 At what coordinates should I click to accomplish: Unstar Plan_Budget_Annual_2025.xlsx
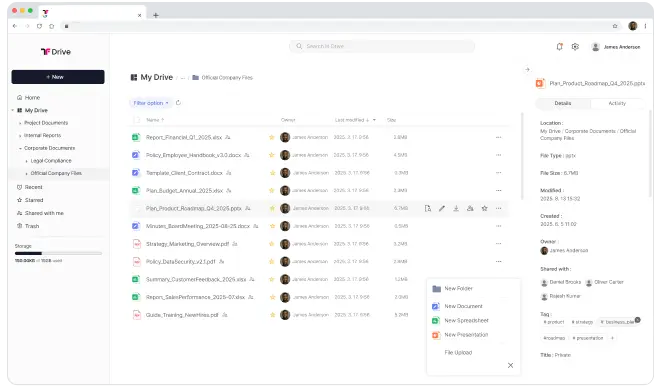pyautogui.click(x=272, y=190)
